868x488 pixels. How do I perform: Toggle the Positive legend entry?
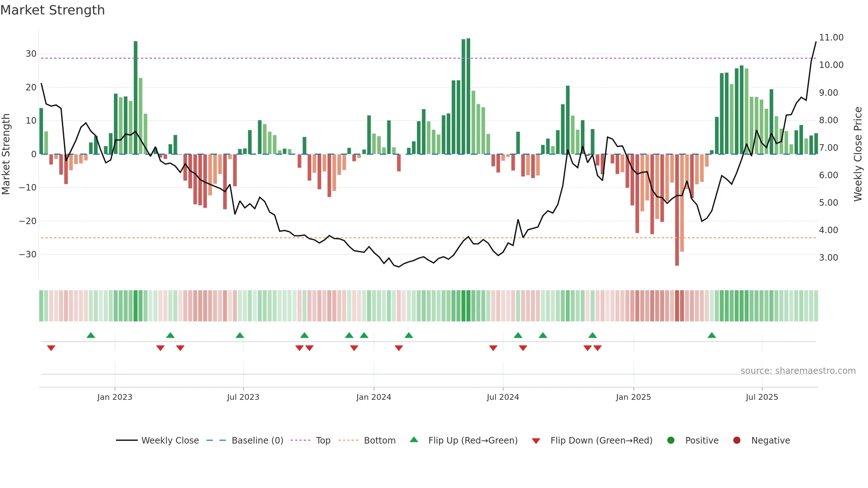(693, 440)
